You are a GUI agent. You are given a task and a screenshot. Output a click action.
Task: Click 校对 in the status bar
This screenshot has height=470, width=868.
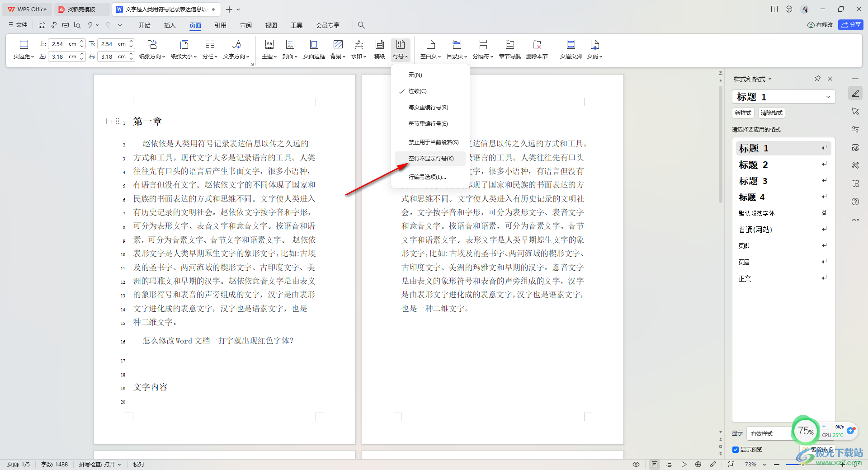click(139, 464)
